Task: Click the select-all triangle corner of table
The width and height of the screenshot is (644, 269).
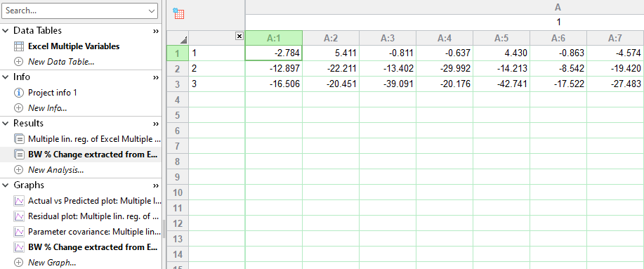Action: tap(183, 40)
